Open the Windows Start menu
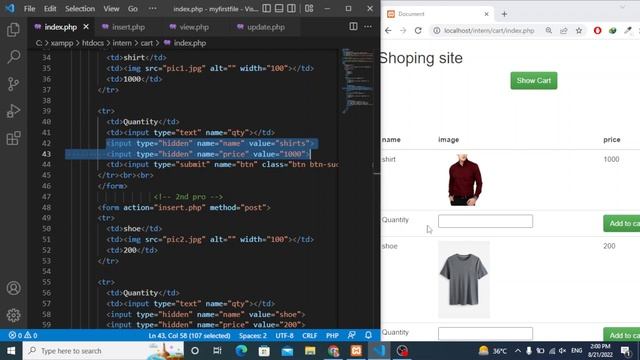 pos(11,351)
